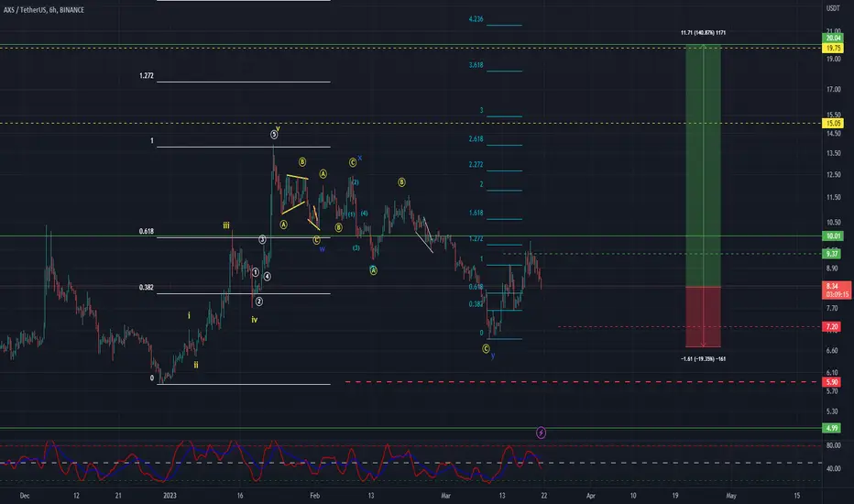The height and width of the screenshot is (504, 854).
Task: Click the May date on time axis
Action: 731,496
